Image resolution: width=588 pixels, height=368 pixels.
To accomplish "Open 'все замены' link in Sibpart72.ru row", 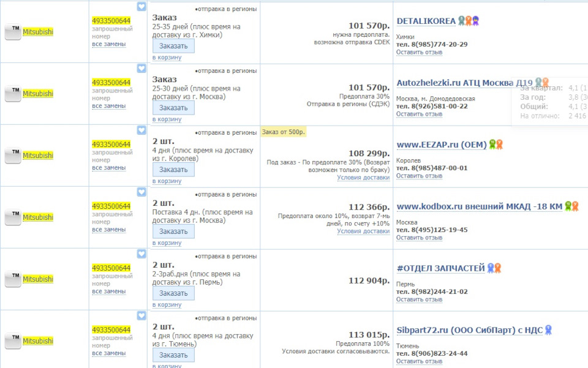I will coord(109,353).
